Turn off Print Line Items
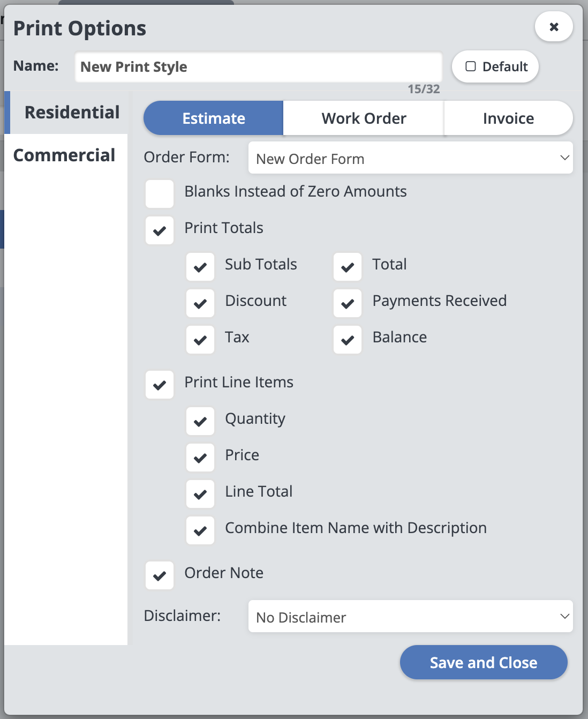The image size is (588, 719). pos(159,385)
